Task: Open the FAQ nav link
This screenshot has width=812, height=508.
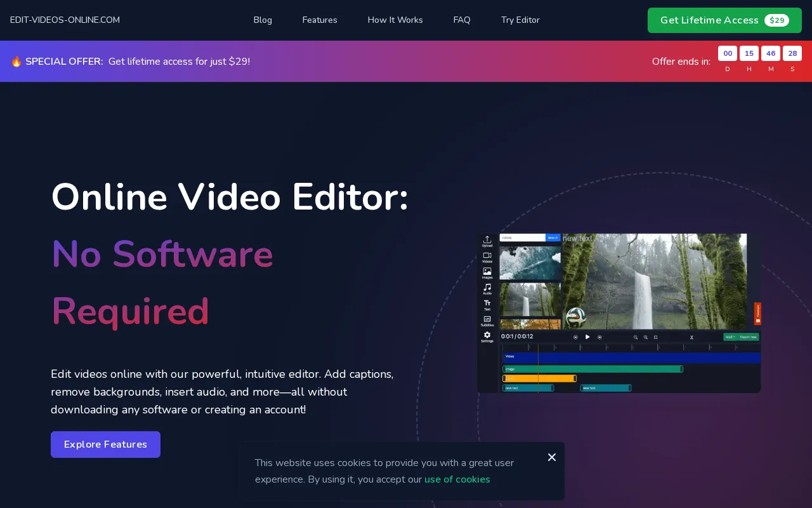Action: 462,20
